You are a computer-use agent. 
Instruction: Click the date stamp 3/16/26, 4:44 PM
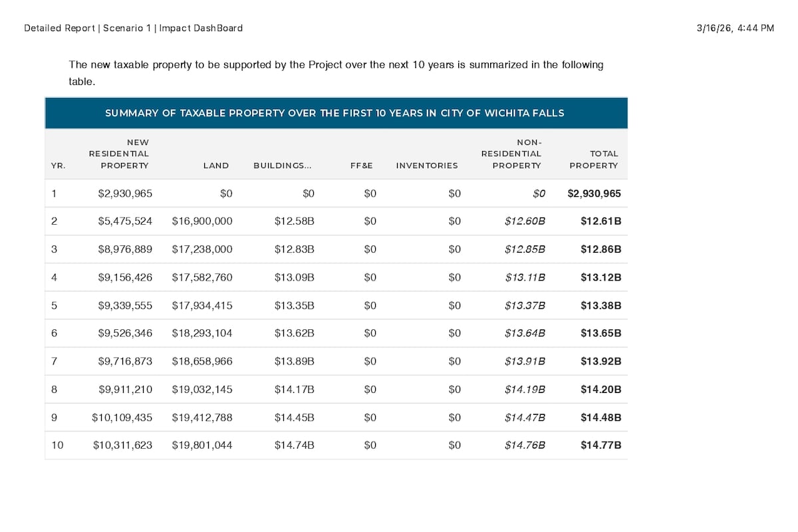pyautogui.click(x=735, y=28)
